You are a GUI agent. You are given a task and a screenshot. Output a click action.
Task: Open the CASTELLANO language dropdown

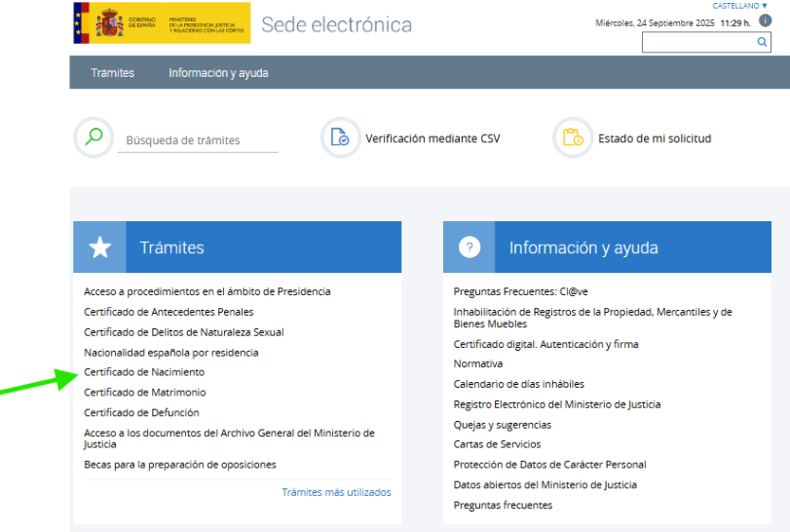(740, 6)
